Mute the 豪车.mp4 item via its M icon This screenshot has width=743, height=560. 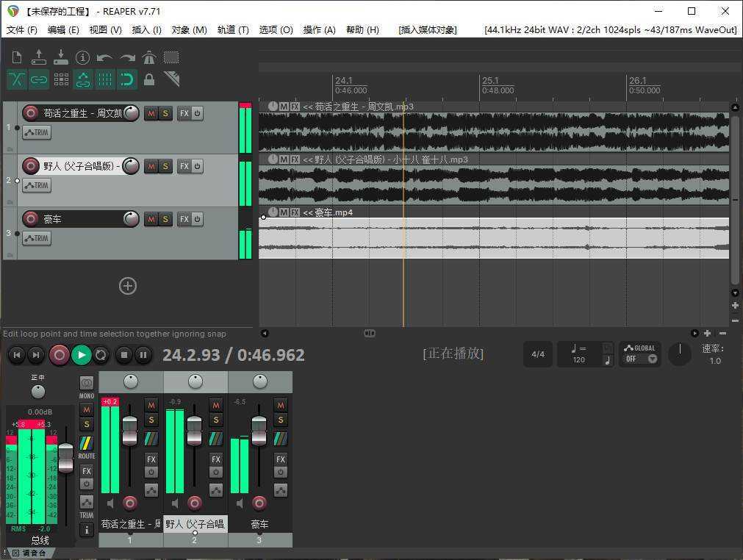(284, 212)
